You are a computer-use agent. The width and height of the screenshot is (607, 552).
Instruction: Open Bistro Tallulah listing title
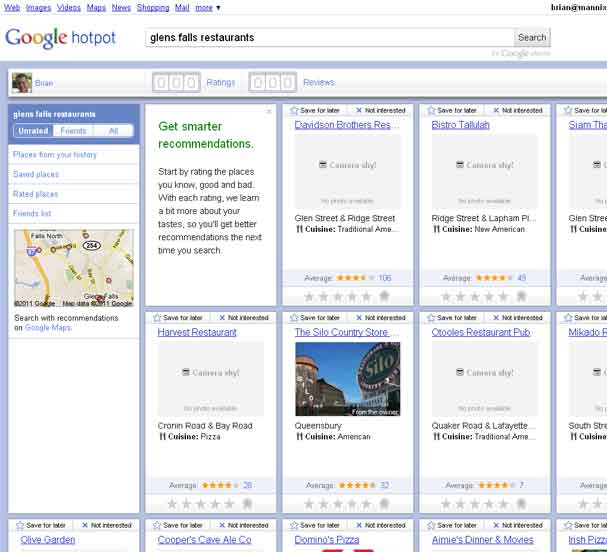point(460,125)
